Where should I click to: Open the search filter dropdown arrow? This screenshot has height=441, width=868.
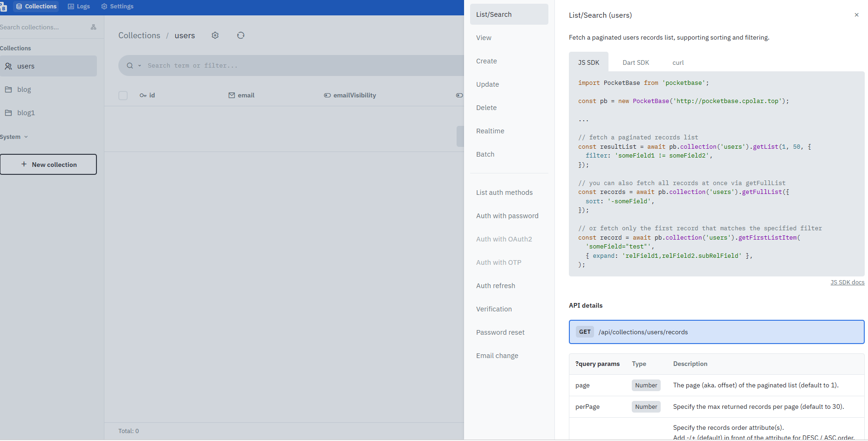point(139,66)
